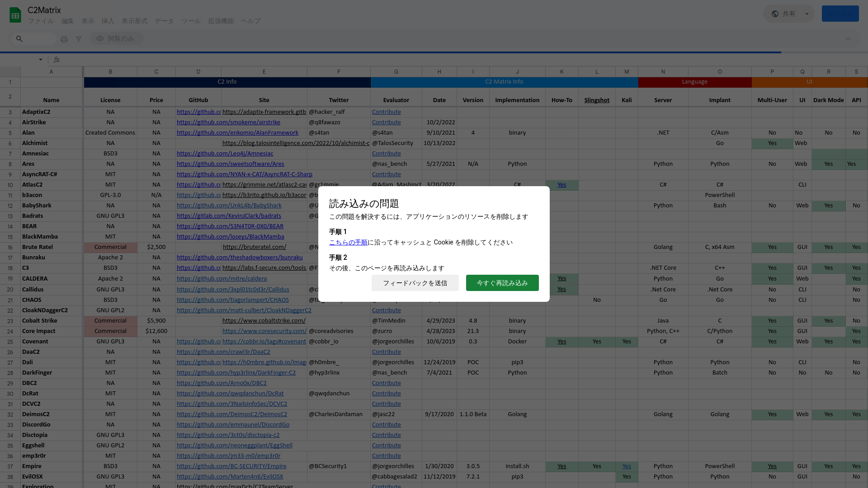Click the Created Commons license cell
This screenshot has width=868, height=488.
click(x=110, y=133)
